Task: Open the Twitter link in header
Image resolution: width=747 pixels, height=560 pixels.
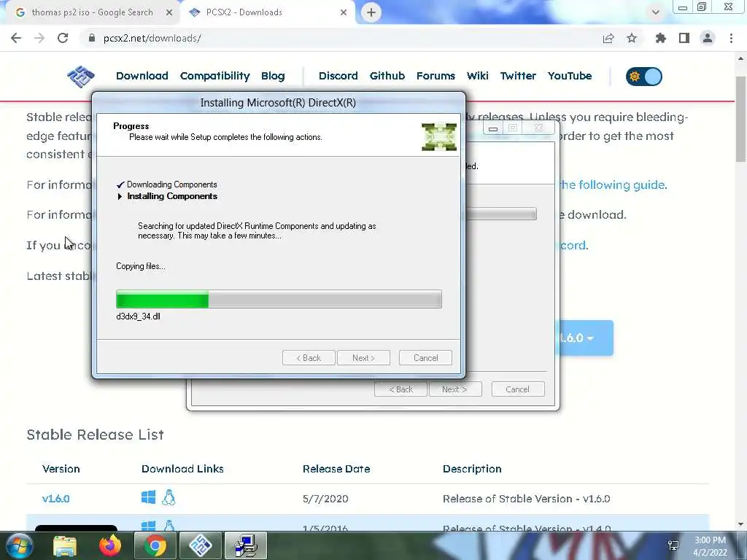Action: 519,76
